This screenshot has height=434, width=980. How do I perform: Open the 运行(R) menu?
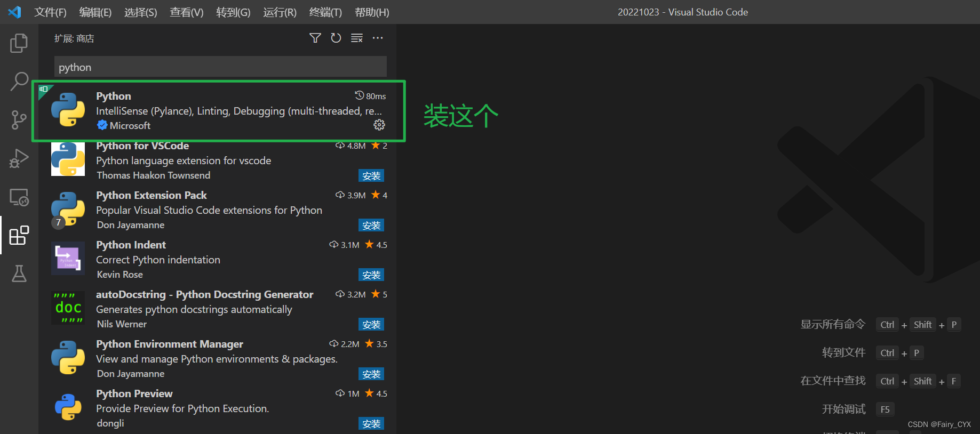tap(280, 12)
